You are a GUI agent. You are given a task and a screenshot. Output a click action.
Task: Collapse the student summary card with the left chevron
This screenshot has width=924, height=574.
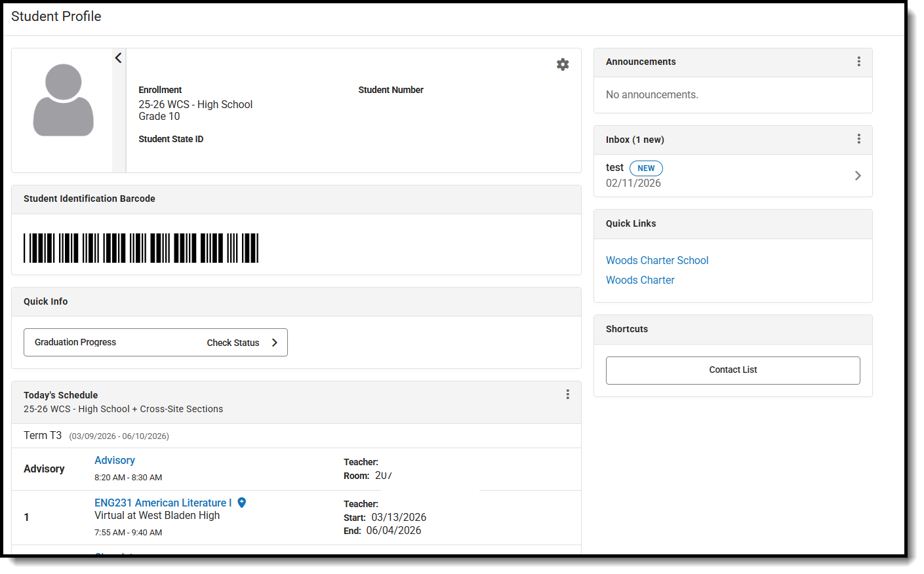click(118, 58)
